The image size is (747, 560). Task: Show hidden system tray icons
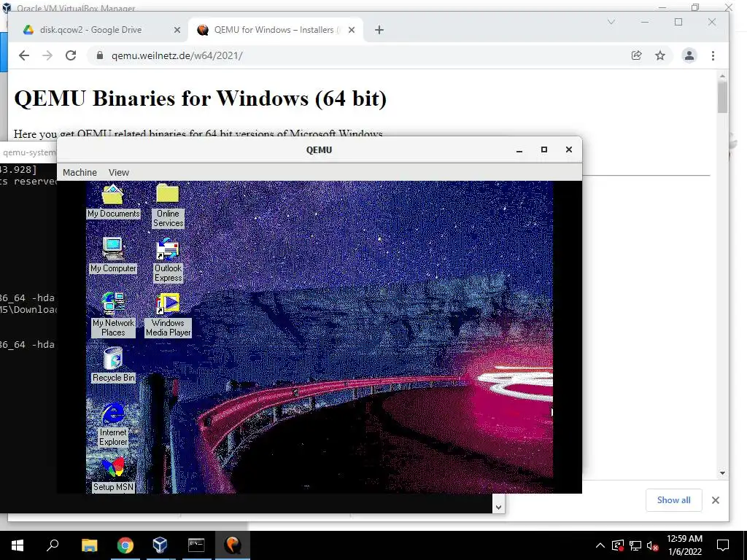(600, 545)
